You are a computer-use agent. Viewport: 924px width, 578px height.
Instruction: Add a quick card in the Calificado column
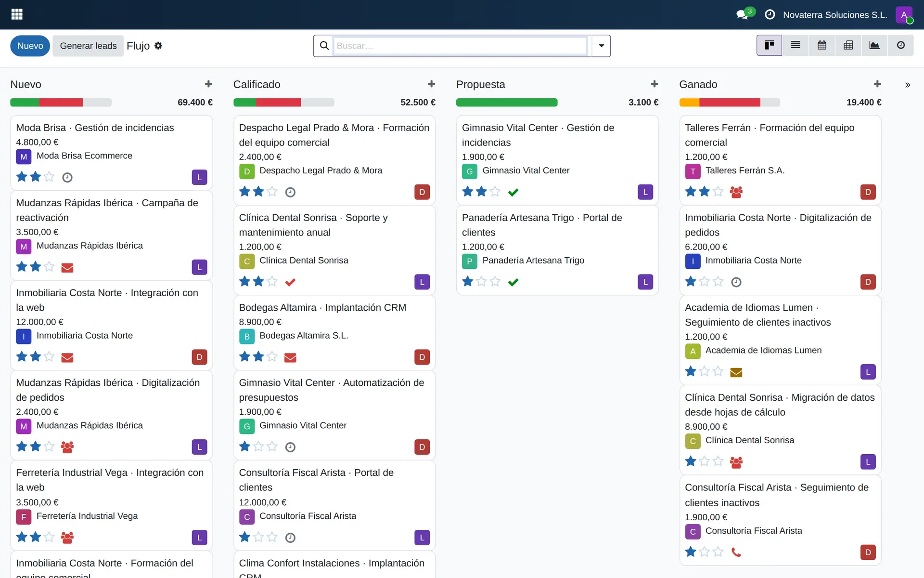(x=431, y=84)
